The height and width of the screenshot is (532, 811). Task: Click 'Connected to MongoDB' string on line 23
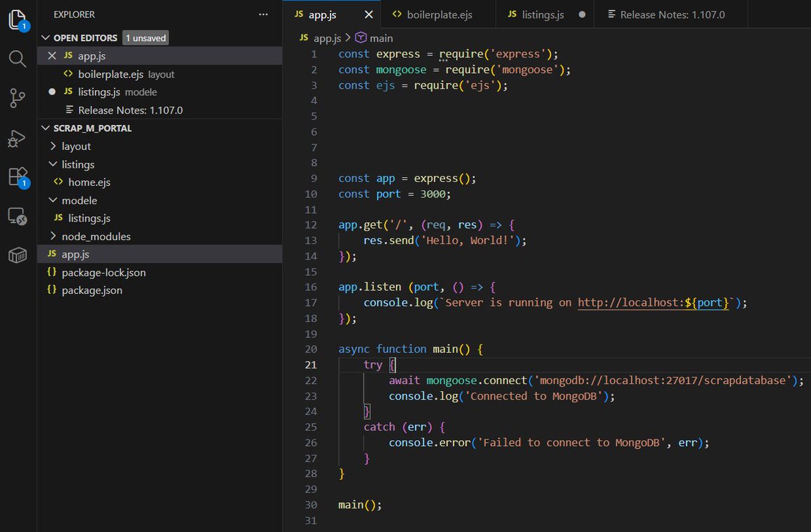[x=534, y=396]
